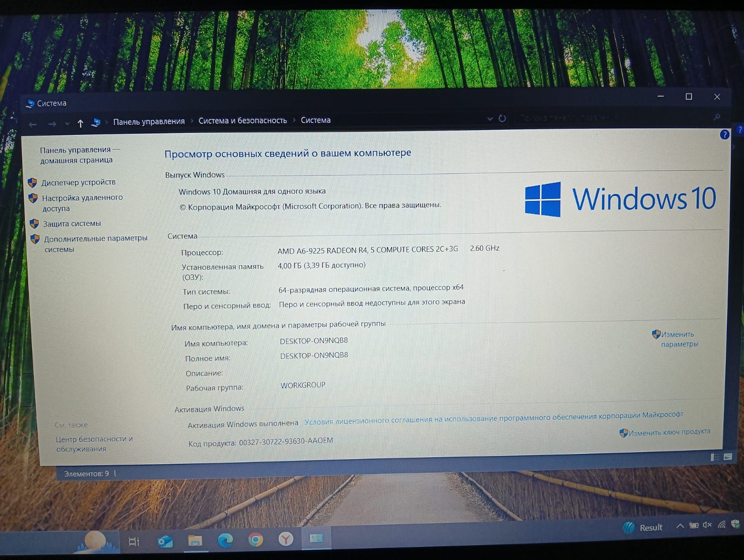Select computer name DESKTOP-ON9NQB8 value
This screenshot has width=744, height=560.
314,340
